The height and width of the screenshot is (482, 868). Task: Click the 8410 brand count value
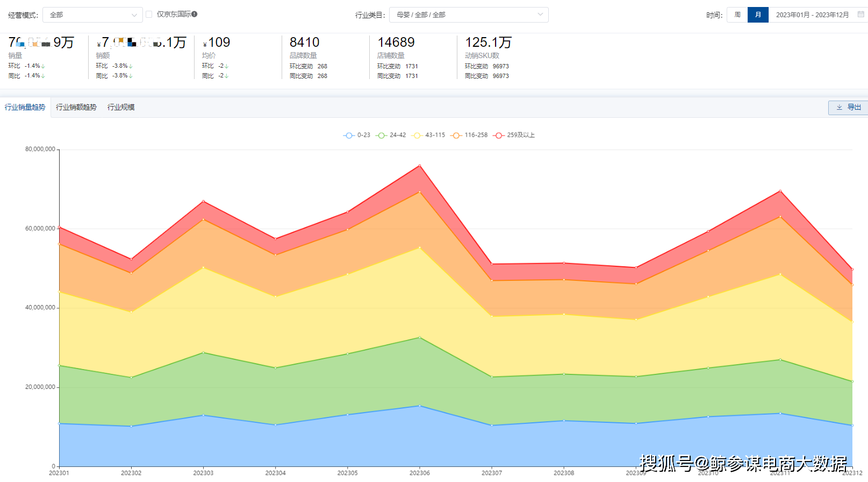(x=304, y=42)
